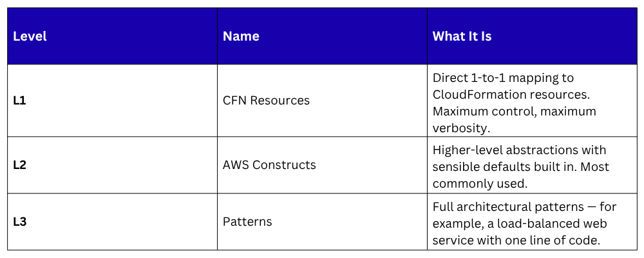Click the "Maximum control, maximum" text line
Viewport: 644px width, 258px height.
514,111
